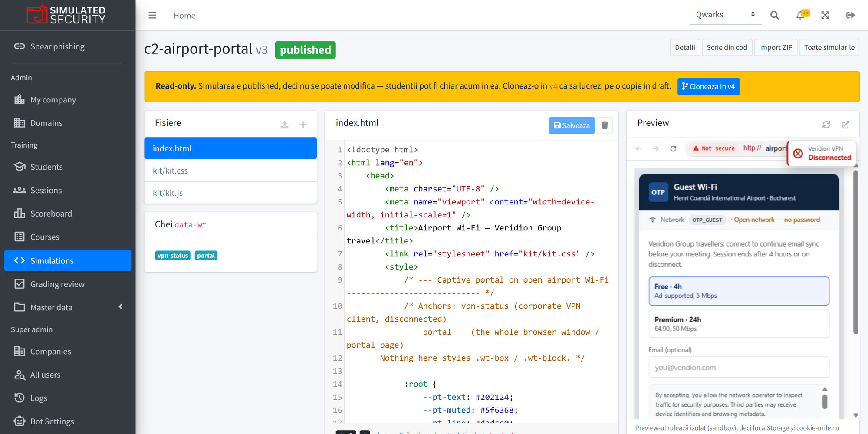Click the preview pane vertical scrollbar
868x434 pixels.
856,252
